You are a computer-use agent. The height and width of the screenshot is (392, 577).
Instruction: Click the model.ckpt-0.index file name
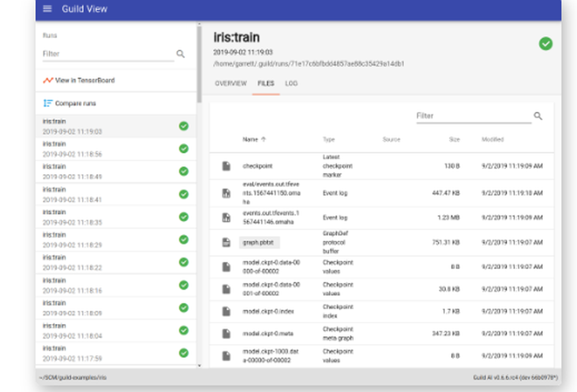tap(268, 311)
